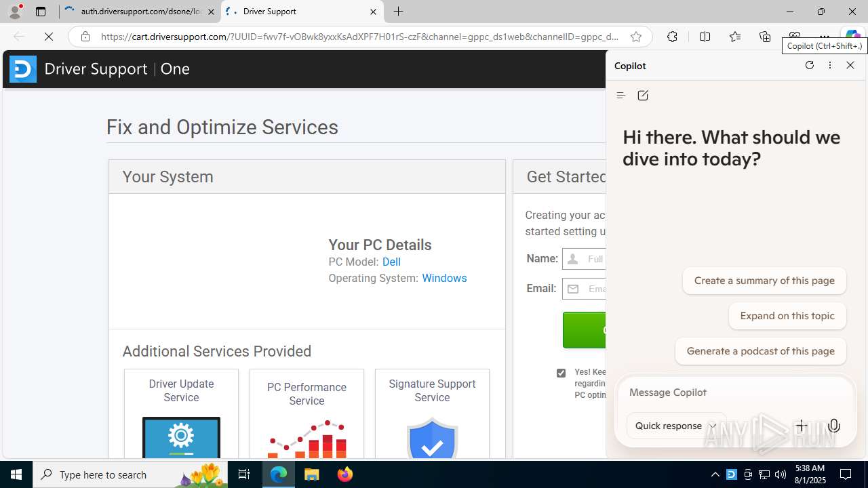
Task: Activate the Copilot microphone
Action: point(834,426)
